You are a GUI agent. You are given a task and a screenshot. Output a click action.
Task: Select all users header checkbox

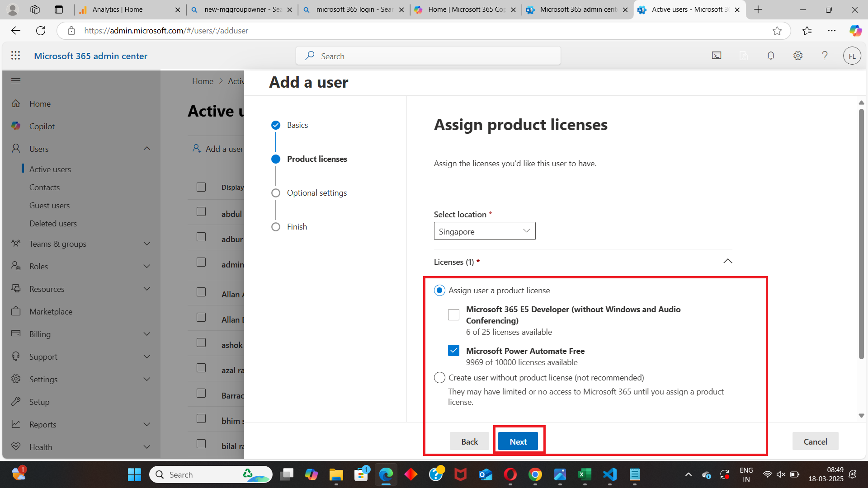pos(201,187)
